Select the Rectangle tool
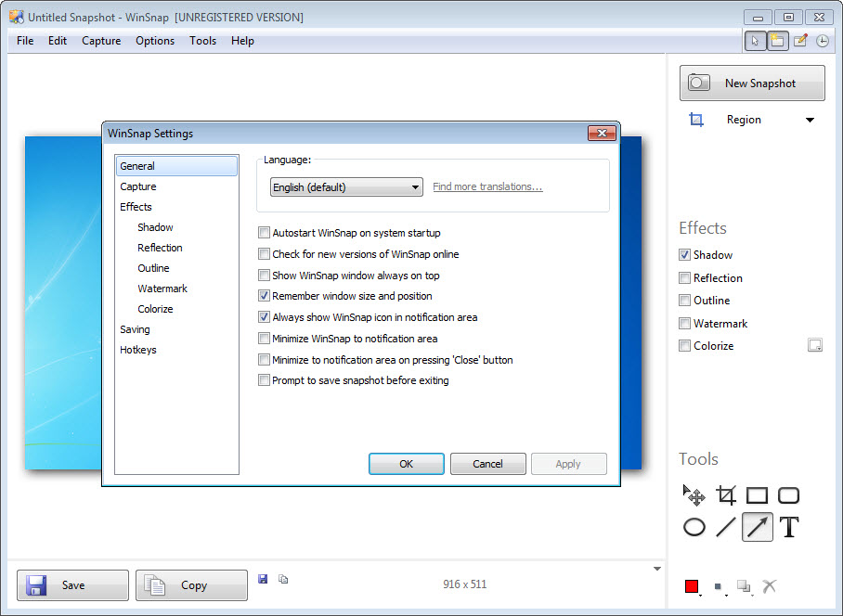843x616 pixels. 757,495
